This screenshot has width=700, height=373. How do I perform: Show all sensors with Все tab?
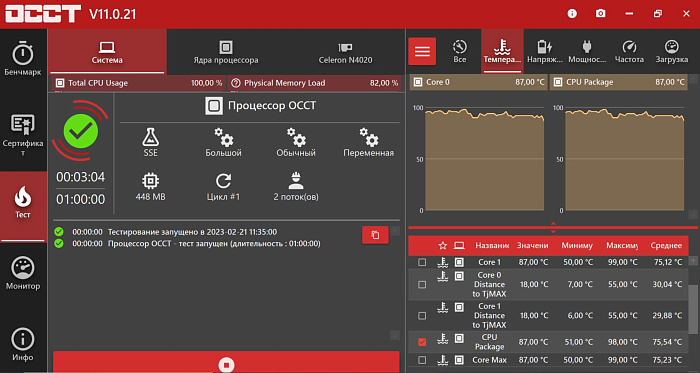(x=459, y=51)
